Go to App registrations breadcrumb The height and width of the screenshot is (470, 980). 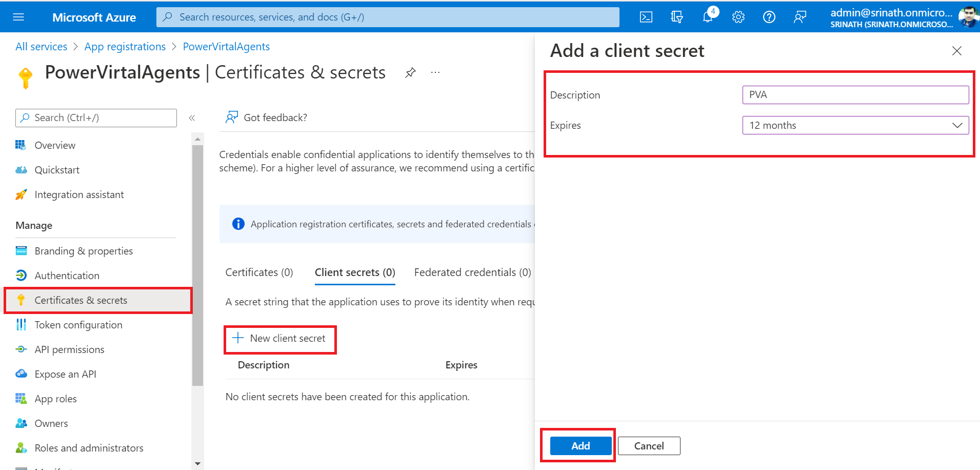click(x=125, y=47)
